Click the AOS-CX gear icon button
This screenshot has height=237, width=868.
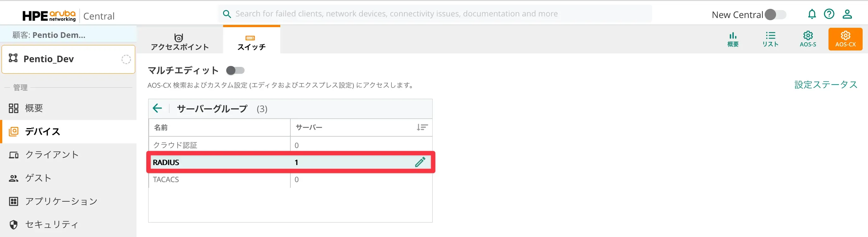845,39
